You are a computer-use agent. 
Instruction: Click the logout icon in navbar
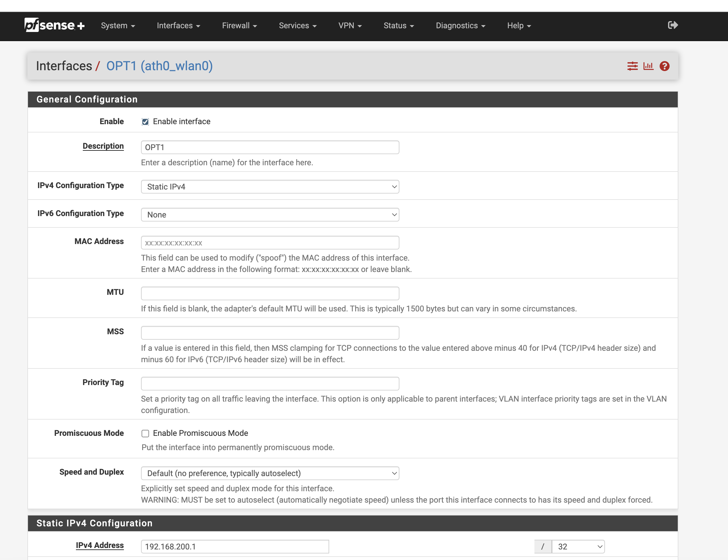[x=673, y=25]
